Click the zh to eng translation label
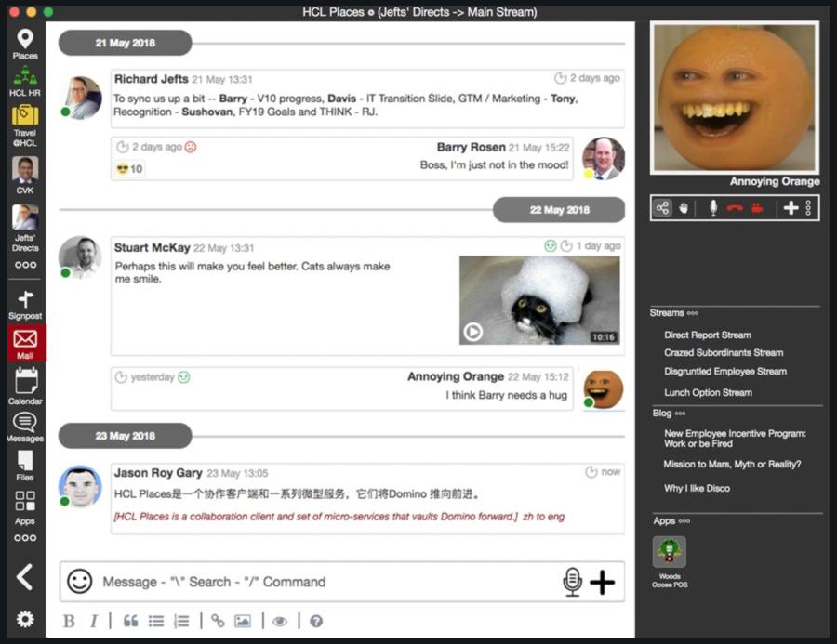The width and height of the screenshot is (837, 644). click(543, 517)
